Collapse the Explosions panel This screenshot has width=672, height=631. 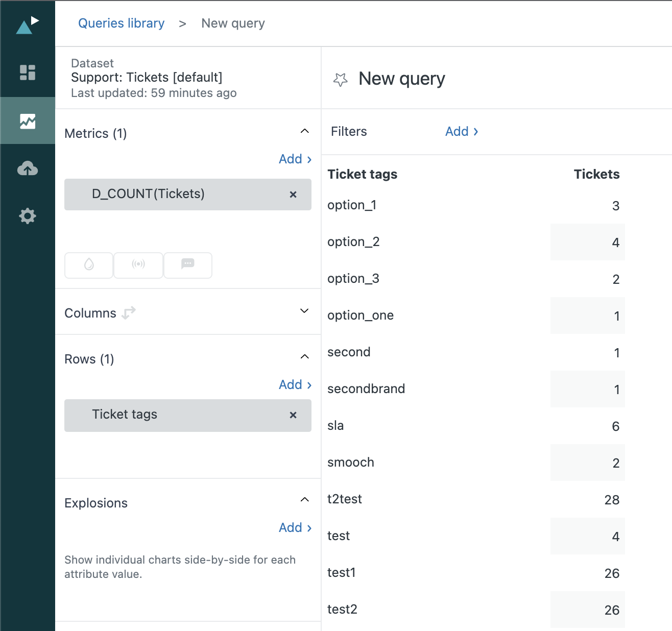coord(305,499)
